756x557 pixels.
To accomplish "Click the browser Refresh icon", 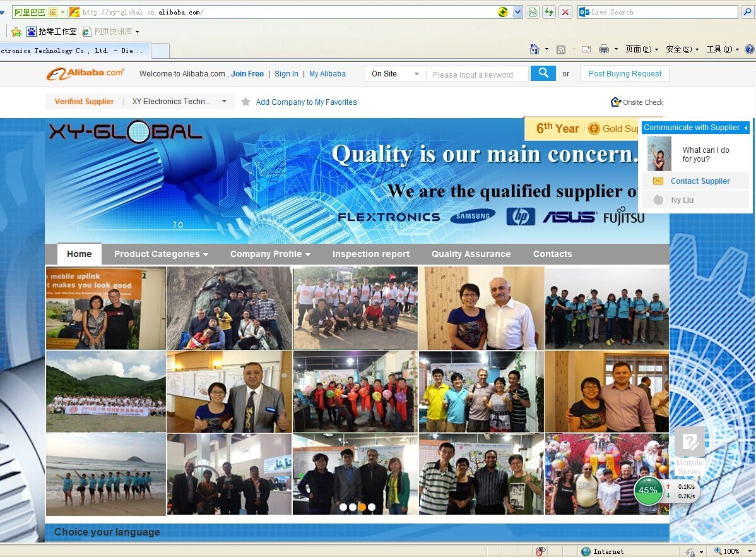I will 548,12.
